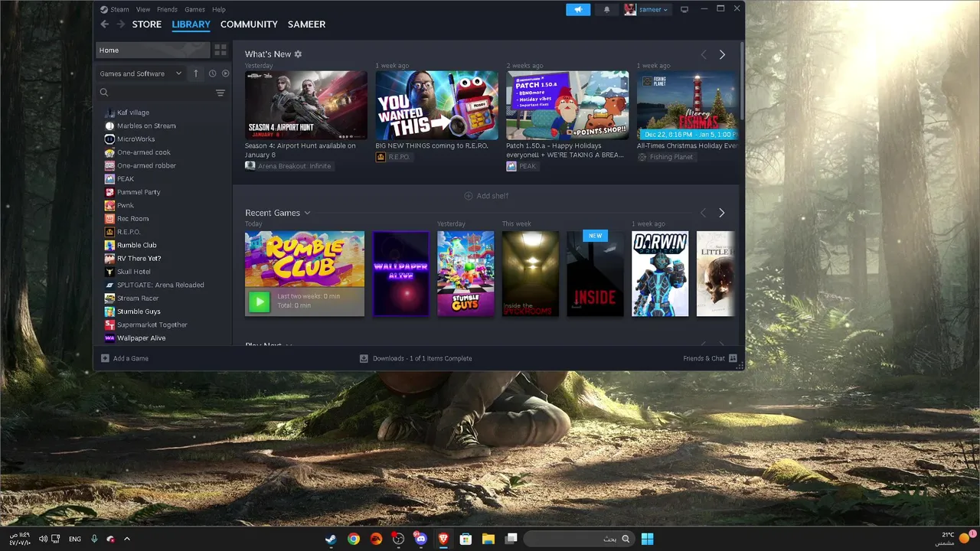Open Wallpaper Alive recent game cover
980x551 pixels.
pyautogui.click(x=400, y=274)
